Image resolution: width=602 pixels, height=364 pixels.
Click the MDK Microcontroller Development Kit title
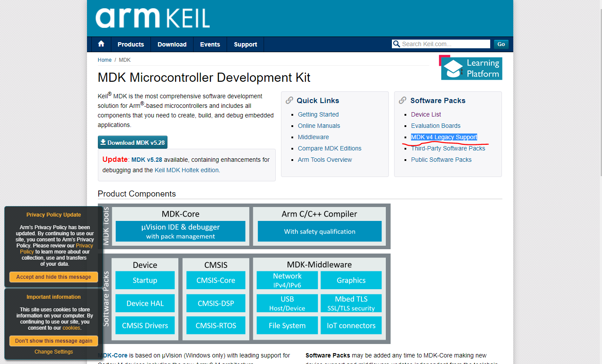click(x=204, y=77)
